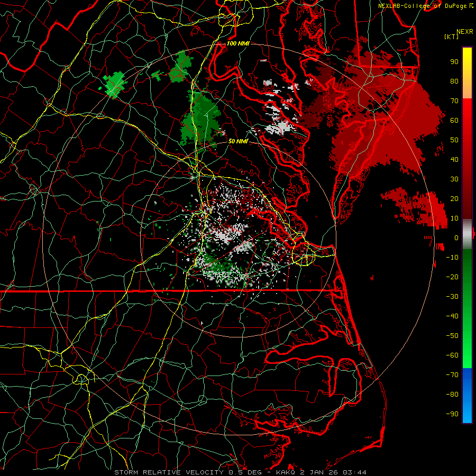Click the "-90" scale label
This screenshot has width=476, height=476.
pyautogui.click(x=452, y=414)
